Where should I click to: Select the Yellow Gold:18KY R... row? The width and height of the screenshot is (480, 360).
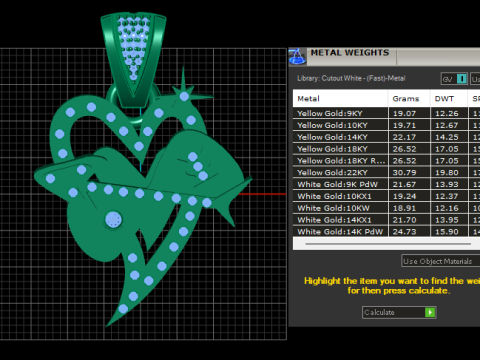(387, 161)
